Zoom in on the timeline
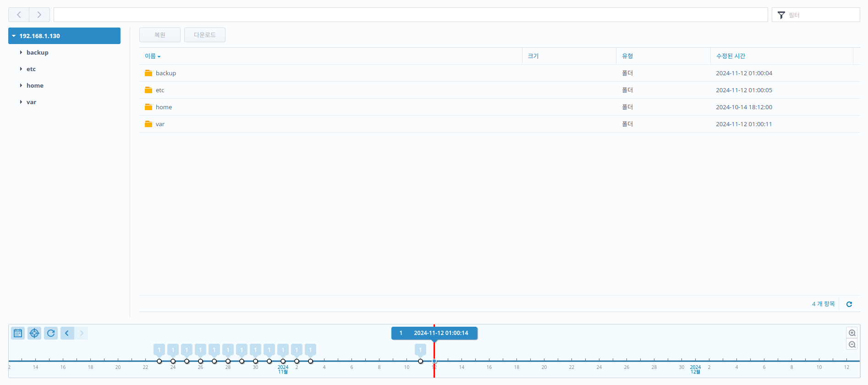868x385 pixels. [x=852, y=333]
